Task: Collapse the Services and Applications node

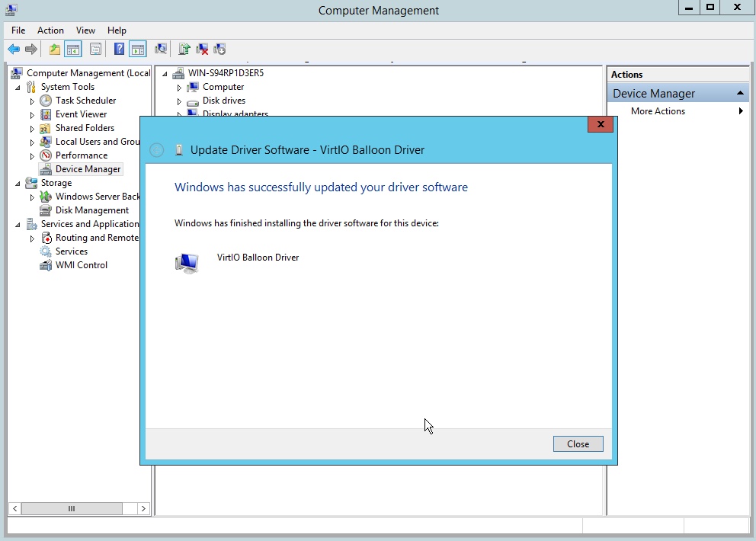Action: click(18, 225)
